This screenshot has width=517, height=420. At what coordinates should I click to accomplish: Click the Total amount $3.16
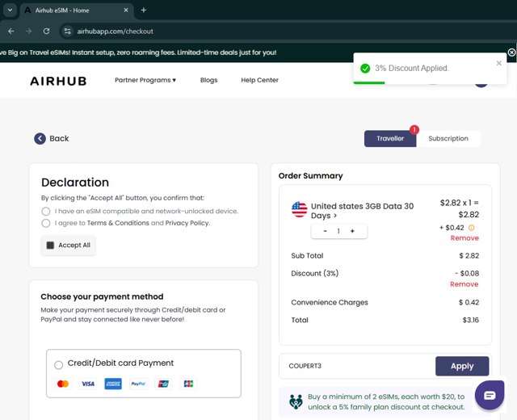[470, 320]
